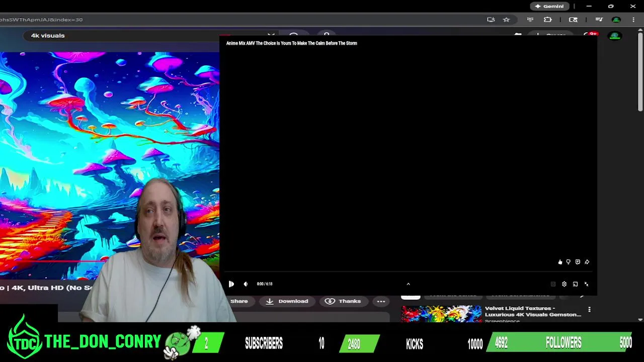
Task: Play the Anime Mix AMV video
Action: [x=231, y=284]
